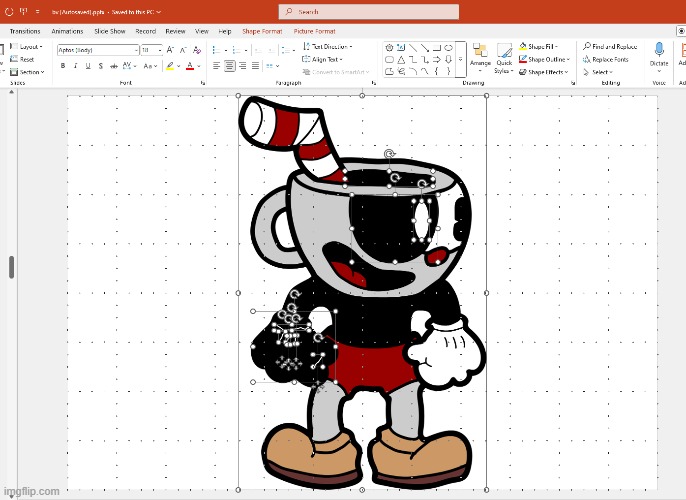Open Shape Effects options
Viewport: 686px width, 500px height.
click(x=543, y=72)
